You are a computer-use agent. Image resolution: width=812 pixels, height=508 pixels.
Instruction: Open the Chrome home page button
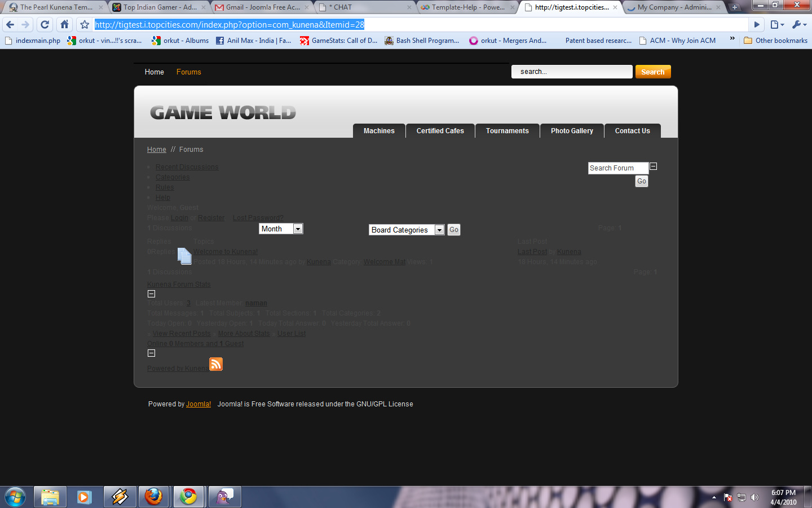point(65,24)
